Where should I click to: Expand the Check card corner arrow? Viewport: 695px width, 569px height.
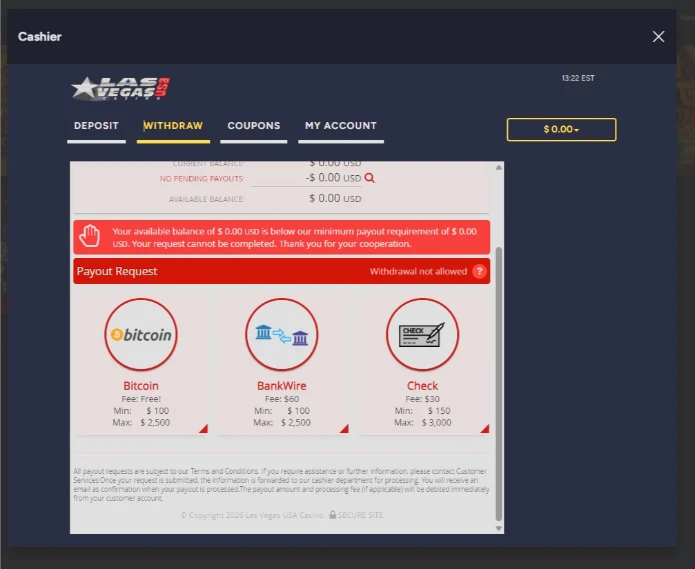[x=485, y=429]
